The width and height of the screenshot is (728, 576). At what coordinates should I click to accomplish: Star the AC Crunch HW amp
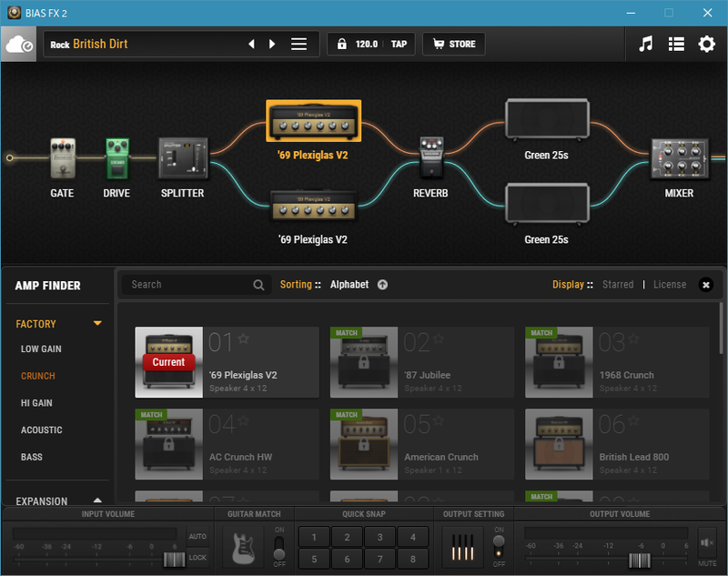coord(243,420)
